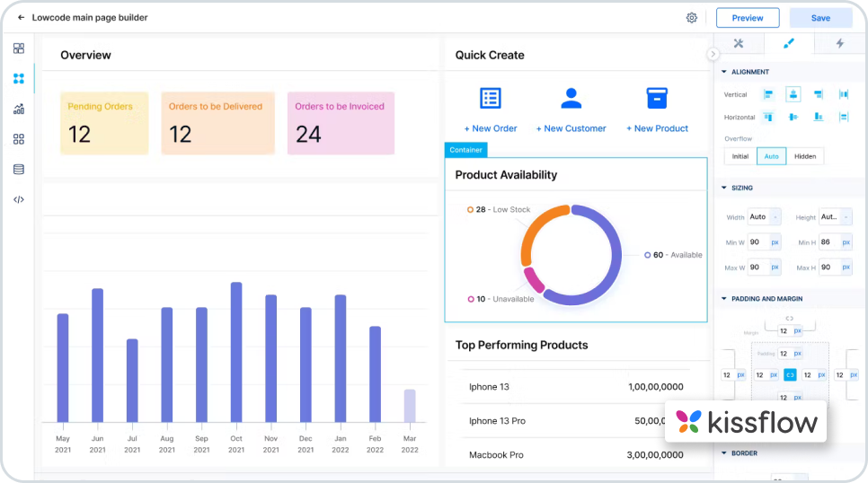This screenshot has width=868, height=483.
Task: Select the Orders to be Invoiced pink card
Action: pyautogui.click(x=341, y=123)
